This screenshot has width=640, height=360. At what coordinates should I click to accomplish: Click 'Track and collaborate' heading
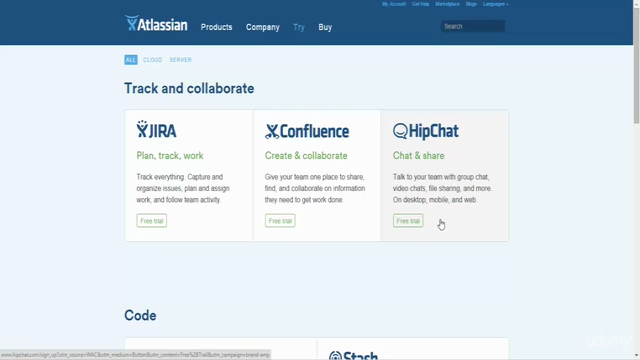(189, 88)
